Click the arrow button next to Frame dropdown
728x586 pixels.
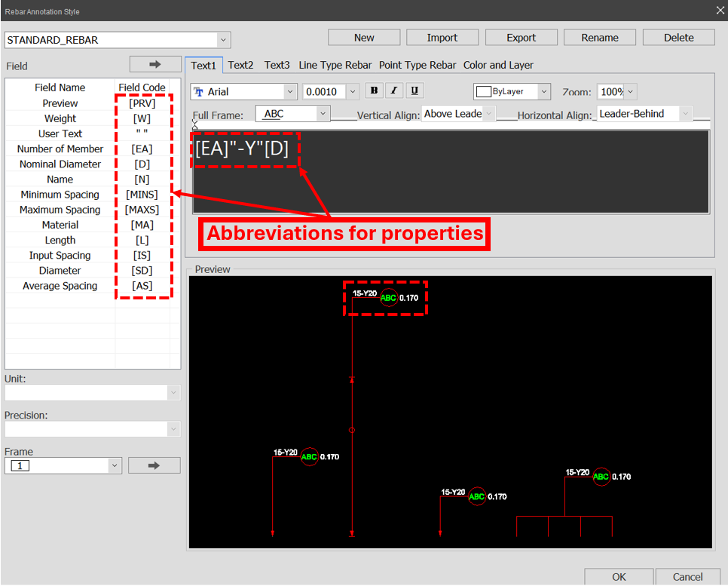[154, 465]
